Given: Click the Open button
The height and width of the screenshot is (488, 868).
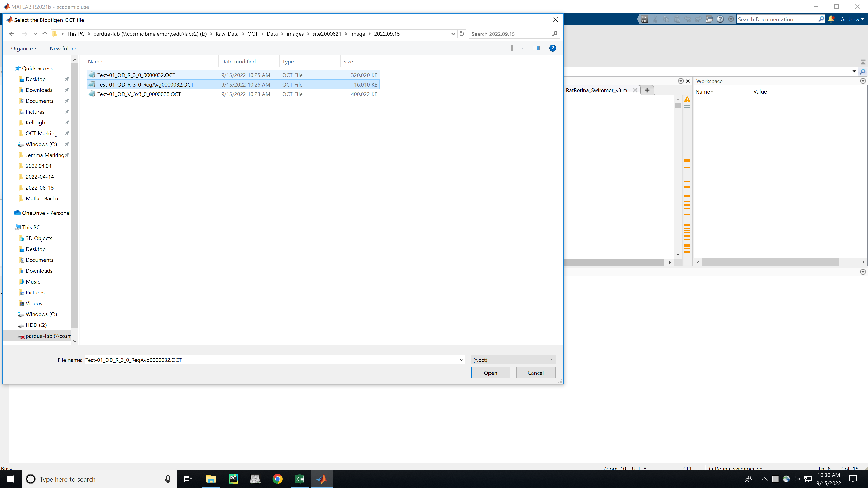Looking at the screenshot, I should point(490,373).
